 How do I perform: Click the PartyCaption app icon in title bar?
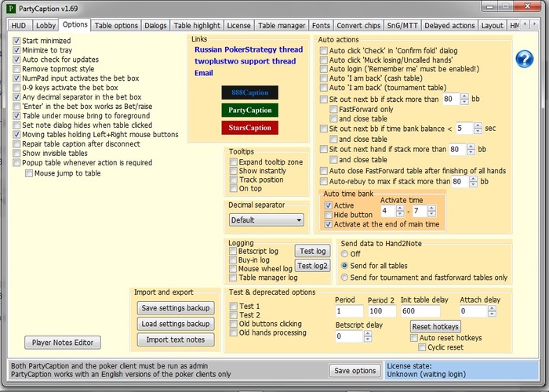tap(11, 9)
